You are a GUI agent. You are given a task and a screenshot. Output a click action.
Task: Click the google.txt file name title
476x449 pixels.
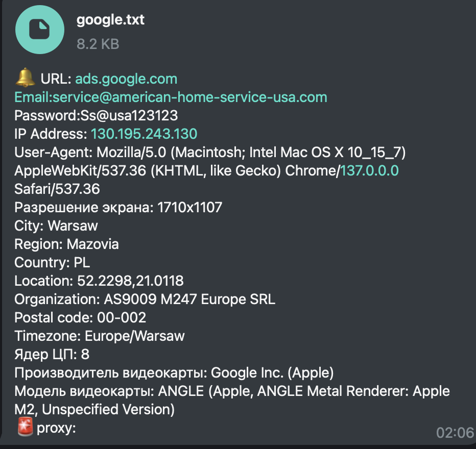tap(111, 20)
